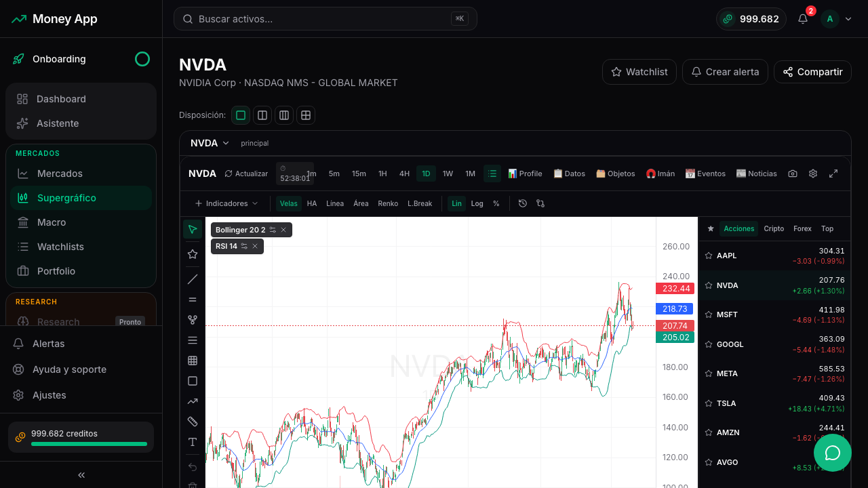Switch chart type to Área

tap(361, 203)
